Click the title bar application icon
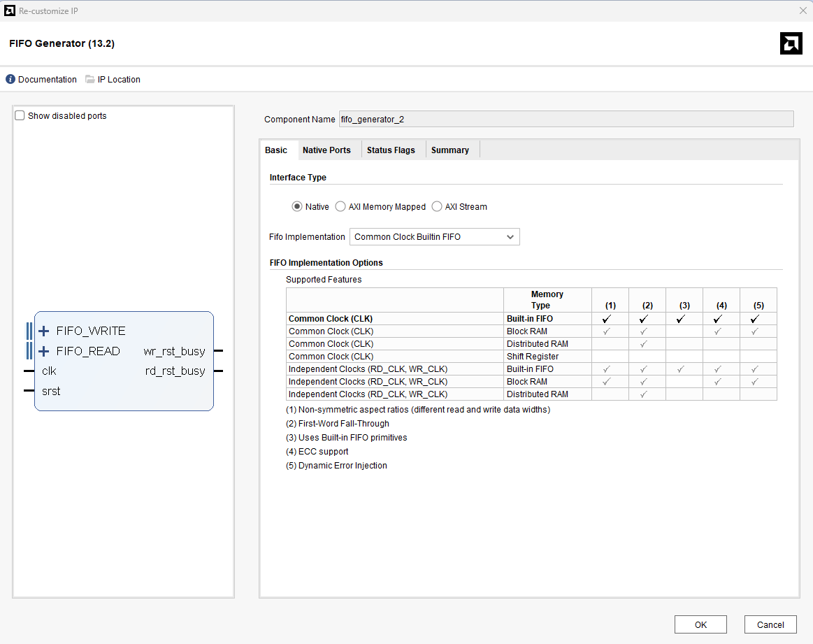 point(10,10)
